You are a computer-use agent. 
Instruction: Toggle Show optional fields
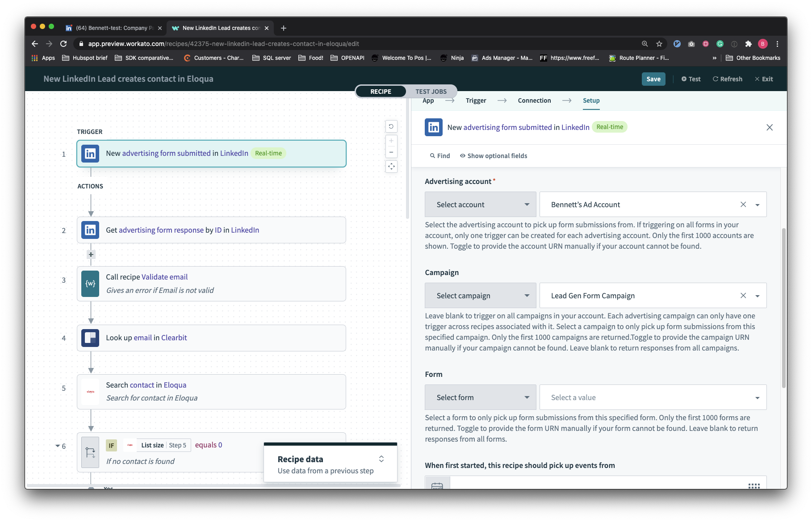(x=493, y=156)
